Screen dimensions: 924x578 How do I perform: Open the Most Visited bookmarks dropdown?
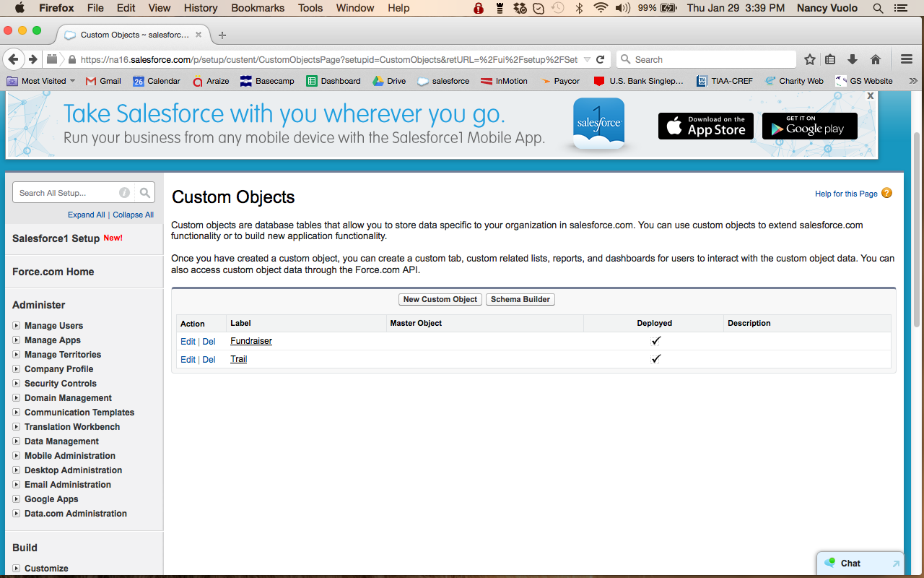point(41,81)
